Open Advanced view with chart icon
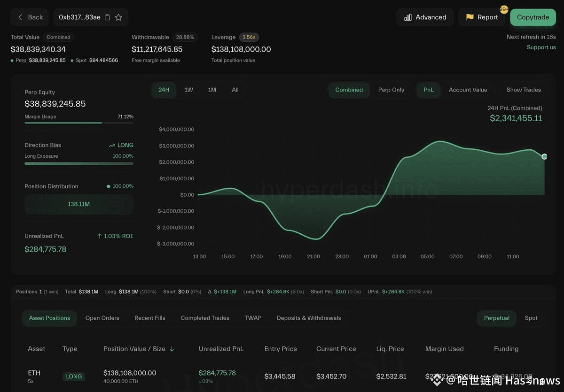The height and width of the screenshot is (392, 564). (x=425, y=17)
